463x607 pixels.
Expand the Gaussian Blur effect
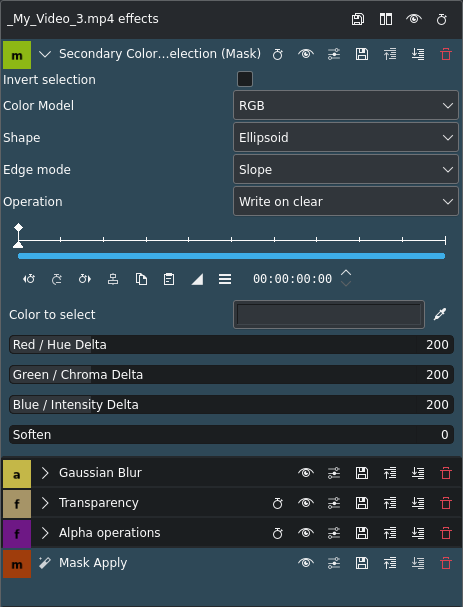tap(45, 473)
